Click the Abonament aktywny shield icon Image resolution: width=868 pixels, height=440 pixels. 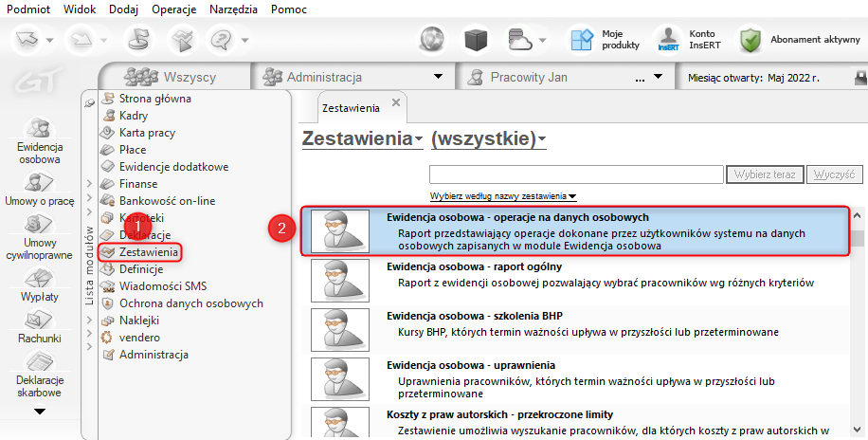pos(750,40)
